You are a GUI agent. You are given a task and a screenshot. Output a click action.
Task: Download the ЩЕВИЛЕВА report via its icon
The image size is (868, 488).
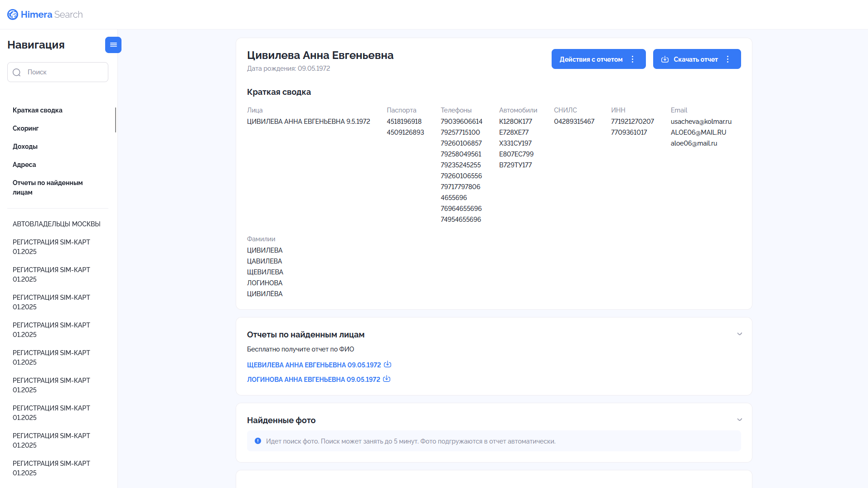coord(388,364)
